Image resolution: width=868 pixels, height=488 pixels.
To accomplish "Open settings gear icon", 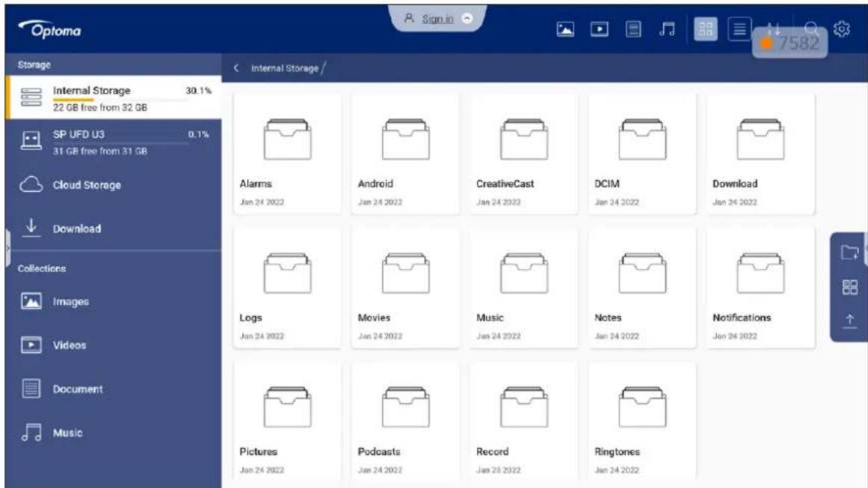I will tap(842, 28).
